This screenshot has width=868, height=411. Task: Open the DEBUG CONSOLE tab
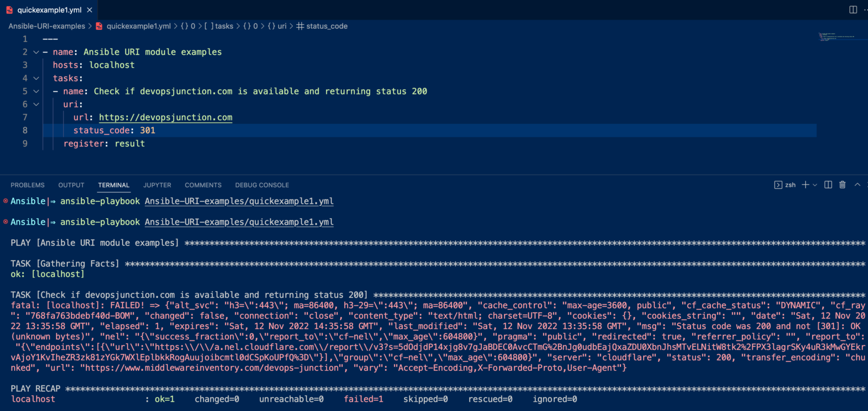[x=262, y=185]
